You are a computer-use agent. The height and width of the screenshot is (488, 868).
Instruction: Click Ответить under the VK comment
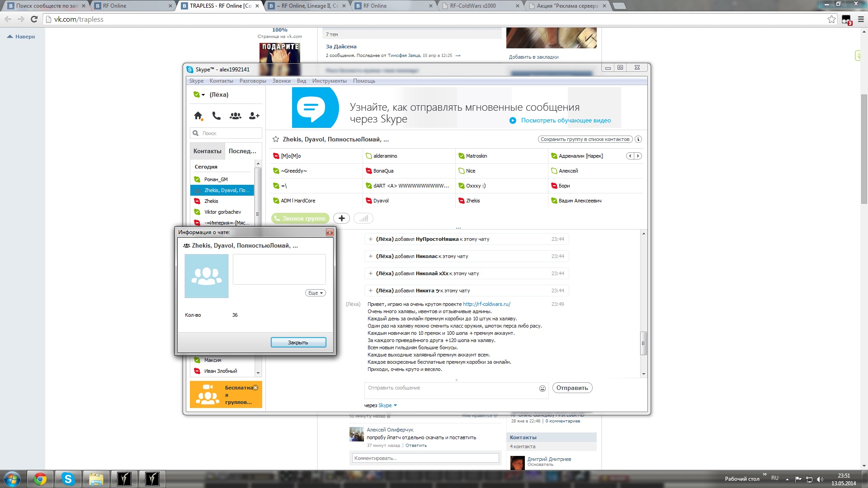pyautogui.click(x=416, y=446)
